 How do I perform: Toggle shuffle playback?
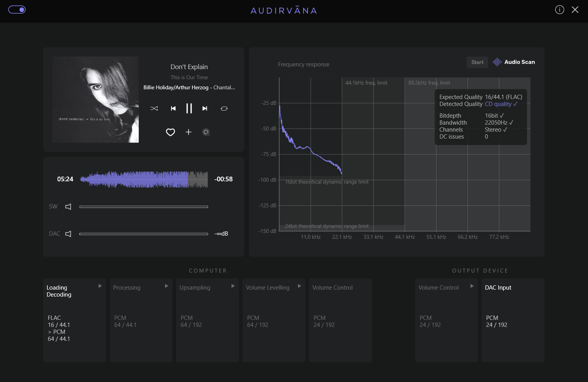(x=154, y=108)
